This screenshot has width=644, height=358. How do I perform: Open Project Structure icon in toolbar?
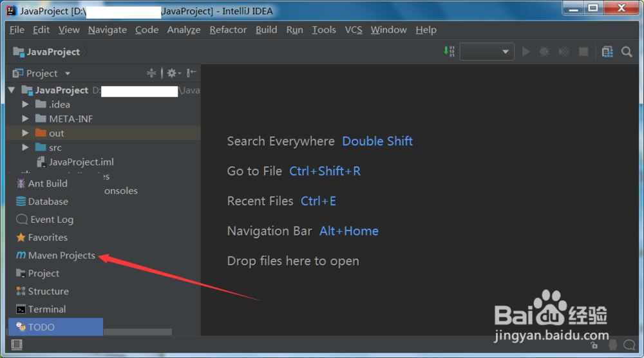(607, 52)
